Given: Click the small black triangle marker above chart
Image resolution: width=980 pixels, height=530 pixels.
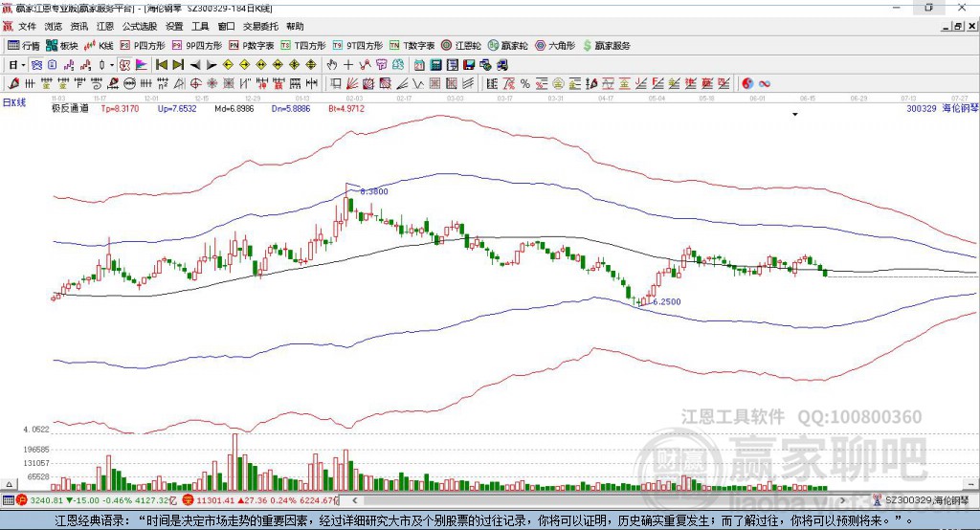Looking at the screenshot, I should tap(795, 115).
